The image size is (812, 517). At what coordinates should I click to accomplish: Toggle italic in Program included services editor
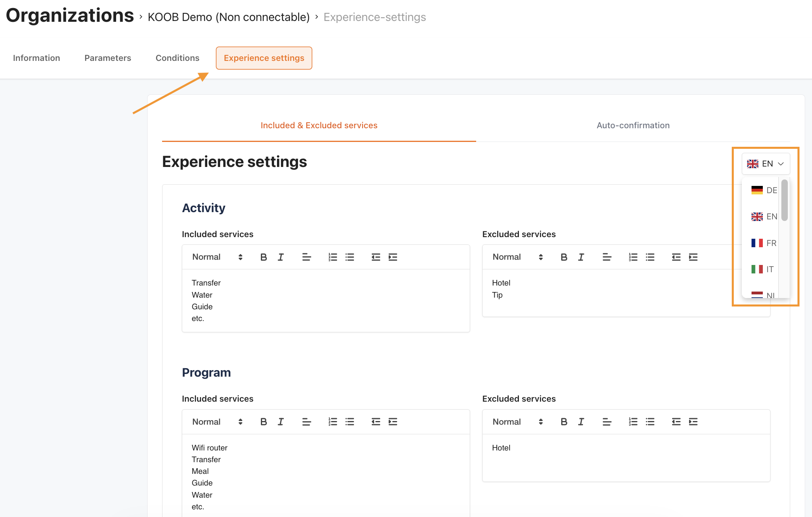[x=281, y=422]
